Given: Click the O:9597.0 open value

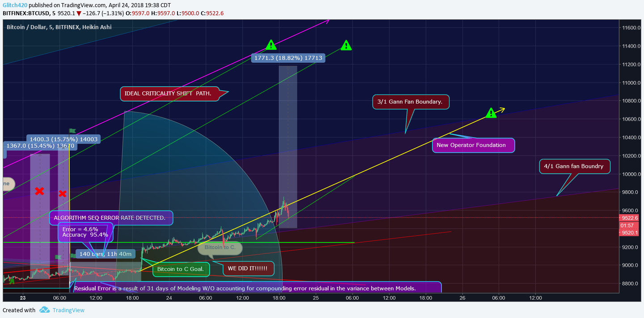Looking at the screenshot, I should pos(138,13).
